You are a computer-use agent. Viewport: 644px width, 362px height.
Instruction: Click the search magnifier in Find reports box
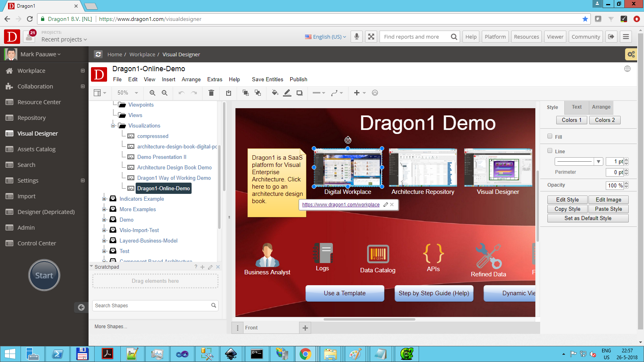pyautogui.click(x=454, y=37)
